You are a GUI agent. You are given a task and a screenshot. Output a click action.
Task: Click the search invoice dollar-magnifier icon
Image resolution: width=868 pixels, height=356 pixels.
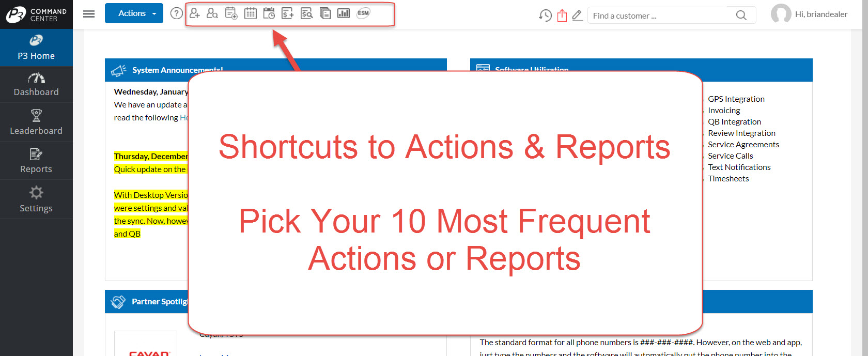point(306,13)
